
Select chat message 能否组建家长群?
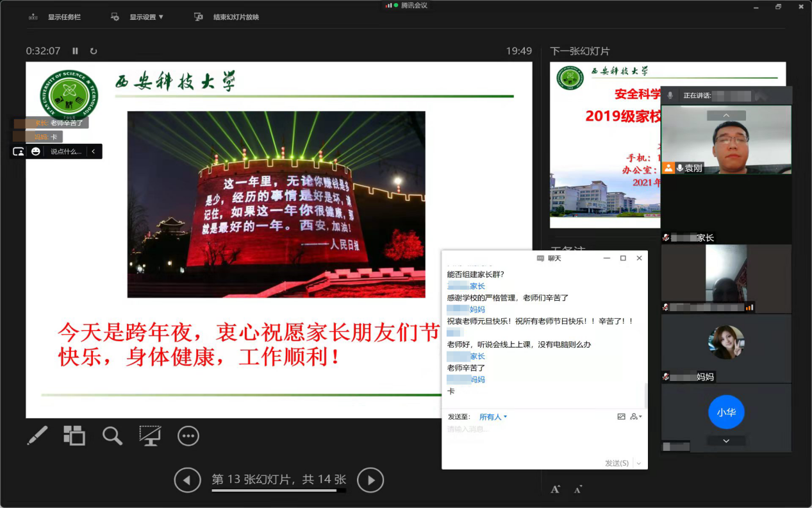pyautogui.click(x=476, y=275)
